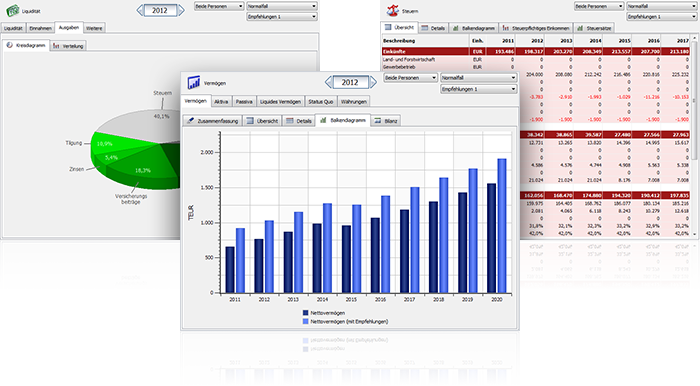Open the Kreisdiagramm pie chart tab

25,46
